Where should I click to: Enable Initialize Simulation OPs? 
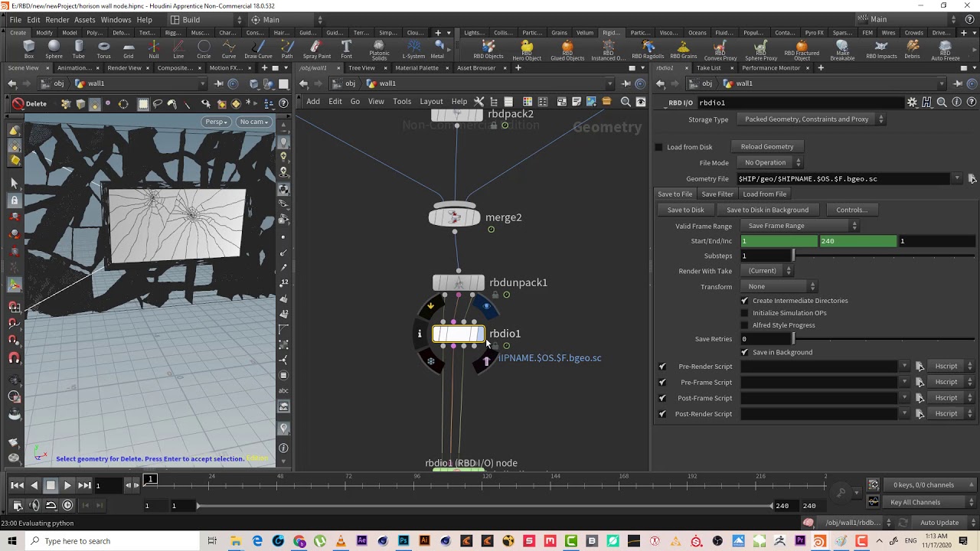pos(744,313)
